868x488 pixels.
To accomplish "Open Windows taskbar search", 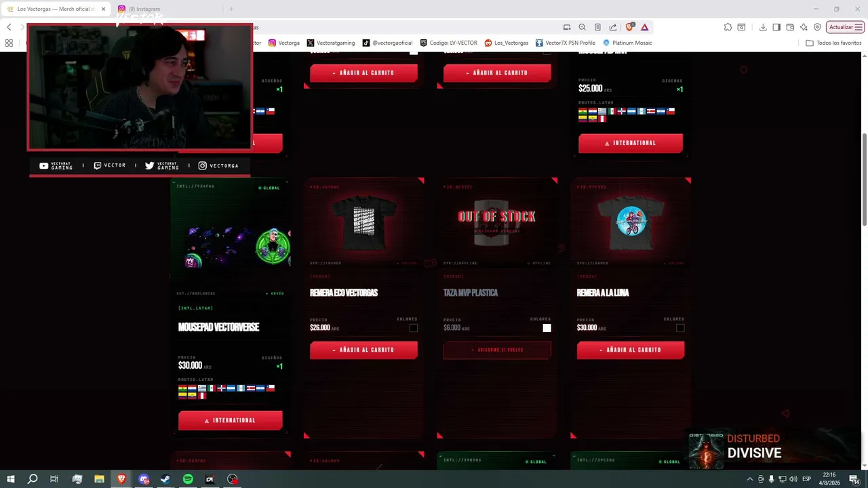I will coord(32,479).
